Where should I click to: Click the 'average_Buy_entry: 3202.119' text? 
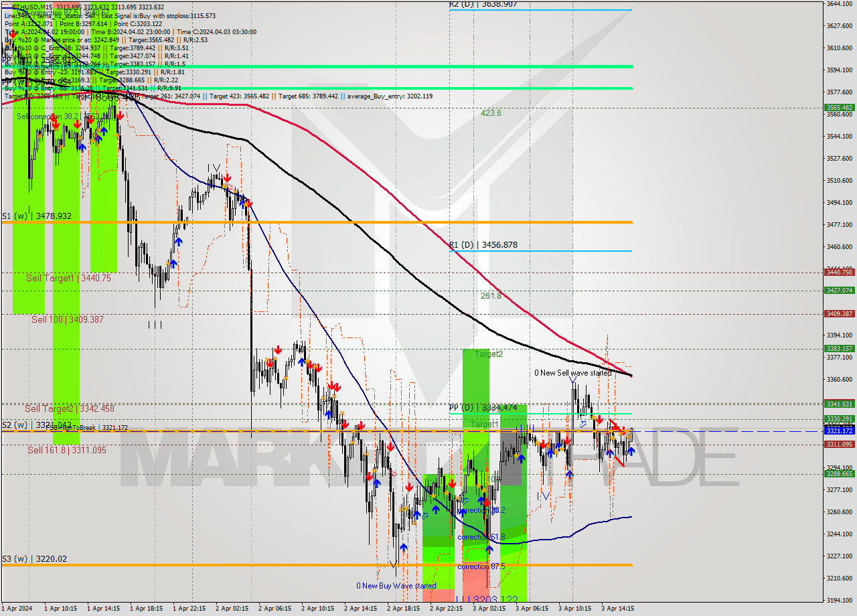click(x=388, y=96)
